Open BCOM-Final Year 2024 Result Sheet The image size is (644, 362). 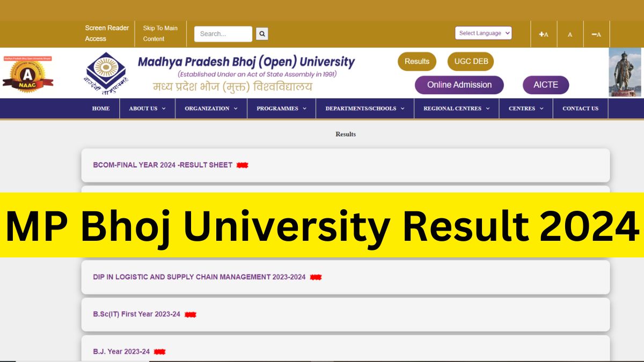[x=163, y=165]
